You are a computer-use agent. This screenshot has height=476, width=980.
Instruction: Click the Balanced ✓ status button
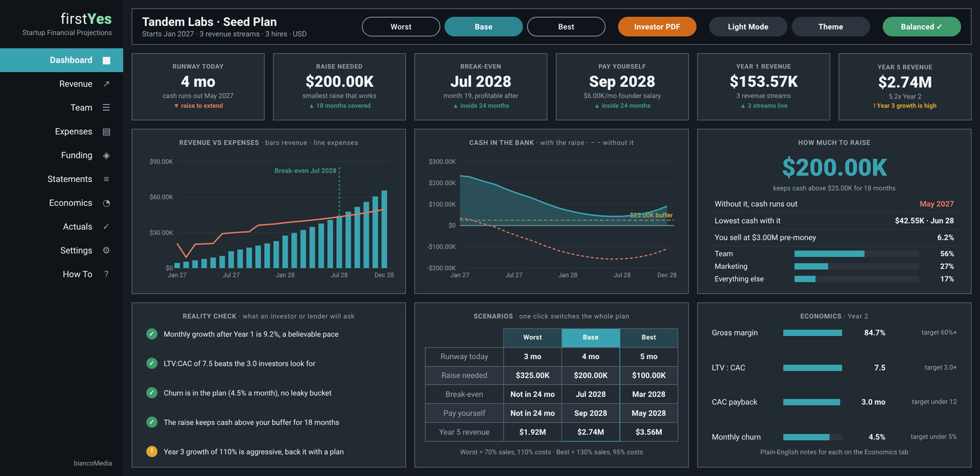922,27
